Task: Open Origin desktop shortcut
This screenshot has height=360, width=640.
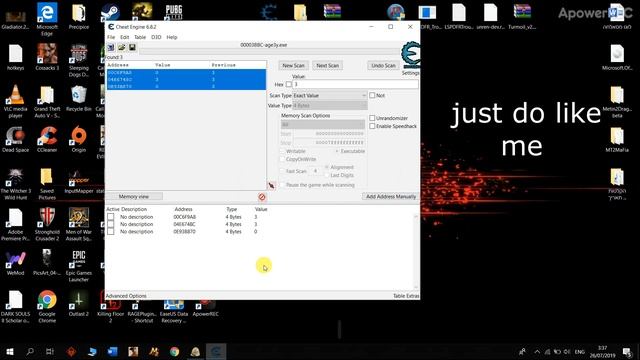Action: pyautogui.click(x=79, y=140)
